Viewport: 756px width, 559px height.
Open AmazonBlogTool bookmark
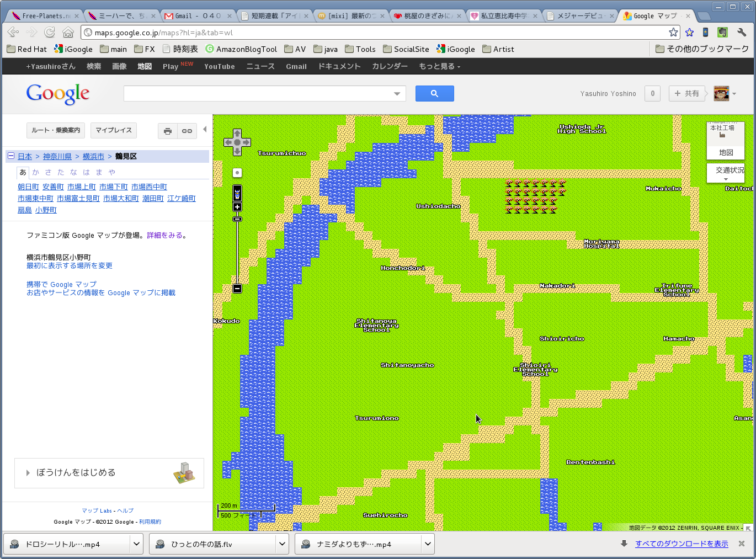point(241,49)
